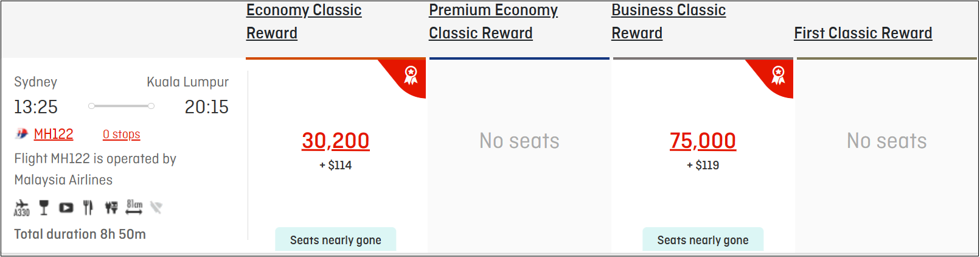This screenshot has height=257, width=980.
Task: Open the Economy Classic Reward column header
Action: pyautogui.click(x=304, y=21)
